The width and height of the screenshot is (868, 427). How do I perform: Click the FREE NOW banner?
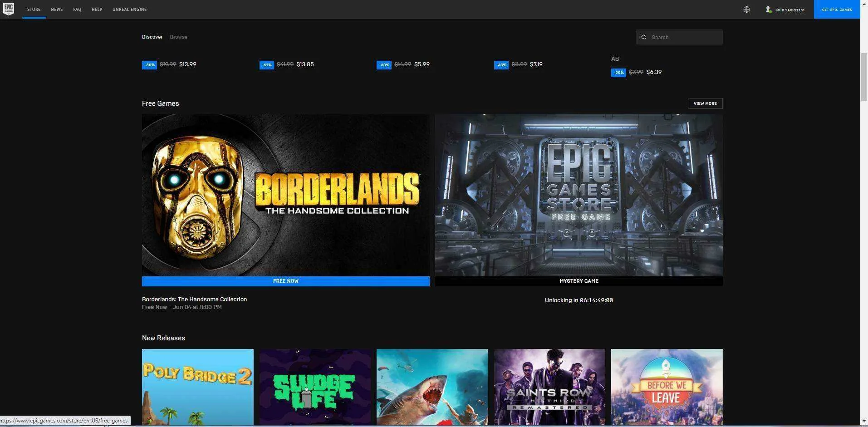tap(286, 281)
